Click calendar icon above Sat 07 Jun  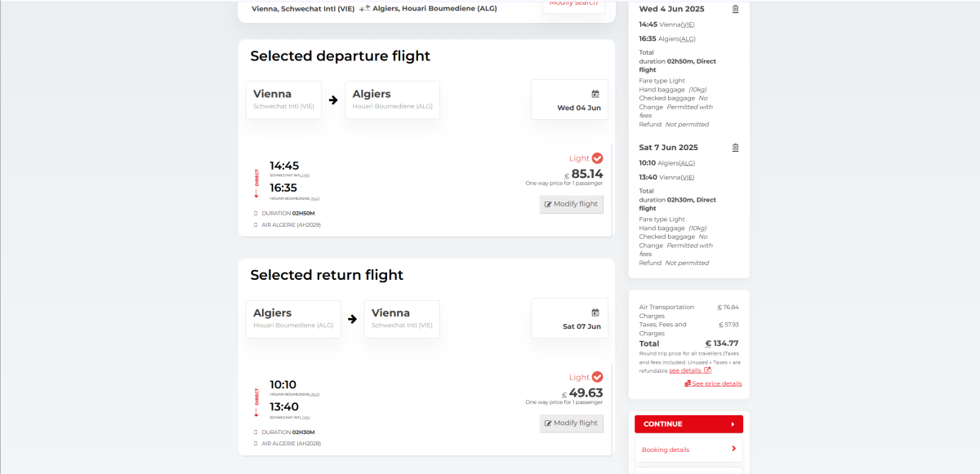[595, 312]
